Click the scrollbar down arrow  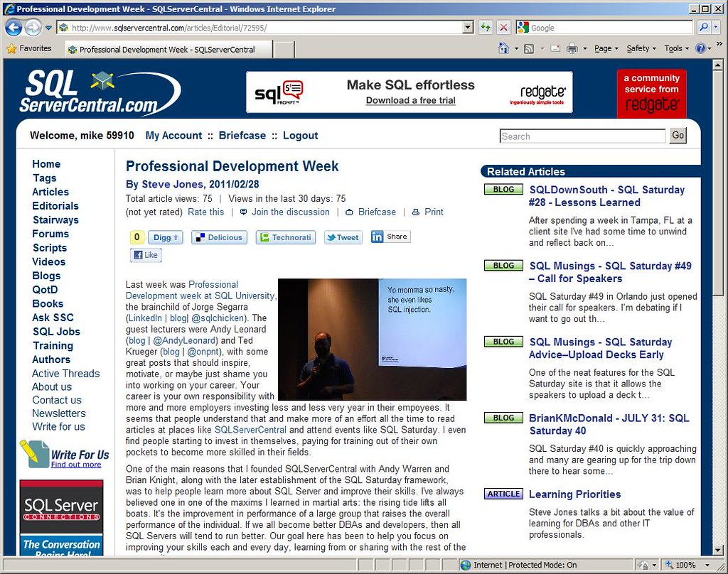click(718, 551)
